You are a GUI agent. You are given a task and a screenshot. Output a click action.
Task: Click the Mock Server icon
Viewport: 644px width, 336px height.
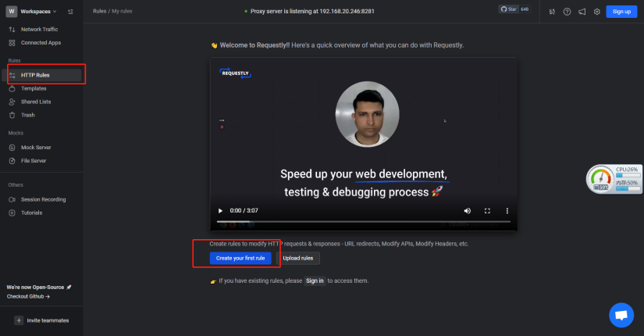click(12, 147)
